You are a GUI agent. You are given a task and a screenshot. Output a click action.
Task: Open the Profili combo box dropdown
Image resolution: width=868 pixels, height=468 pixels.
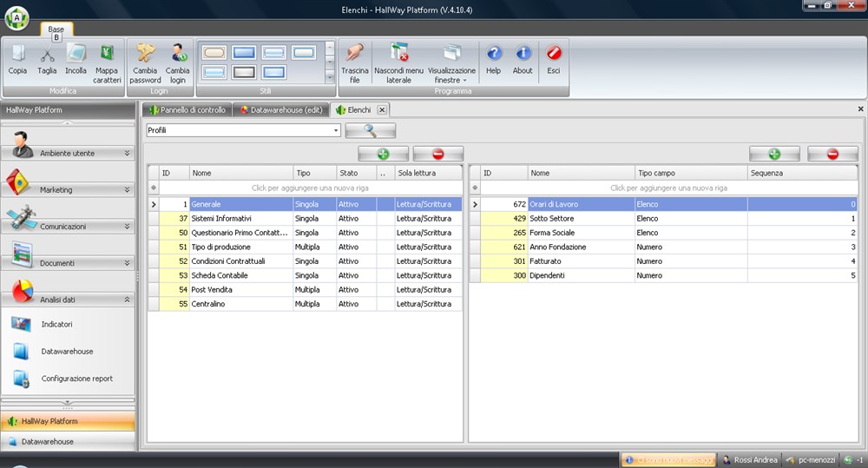[335, 130]
